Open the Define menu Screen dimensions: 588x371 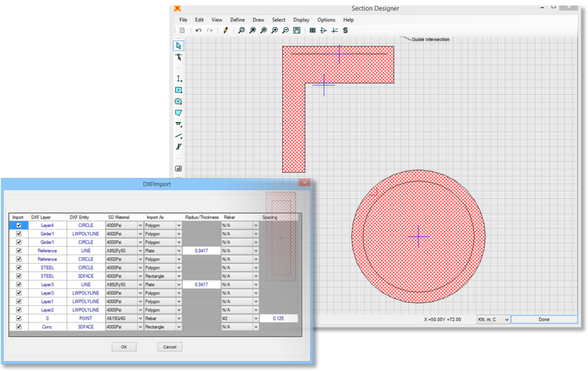237,20
